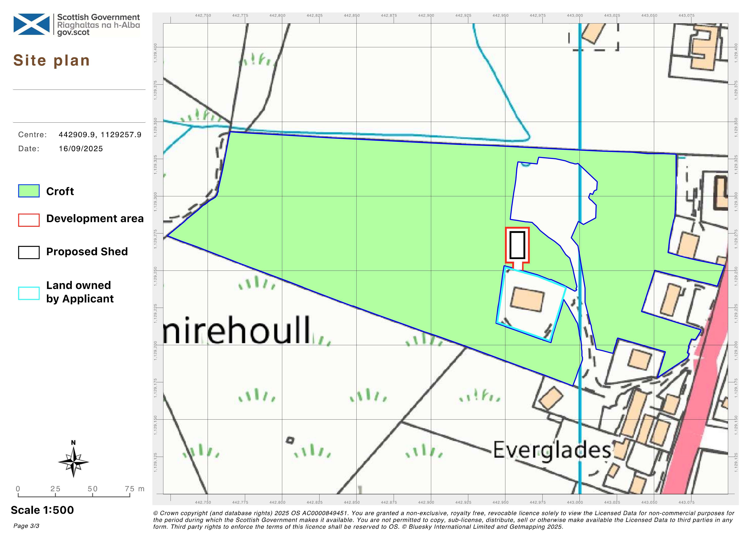756x535 pixels.
Task: Click the 'nirehoull' place name on map
Action: point(237,330)
